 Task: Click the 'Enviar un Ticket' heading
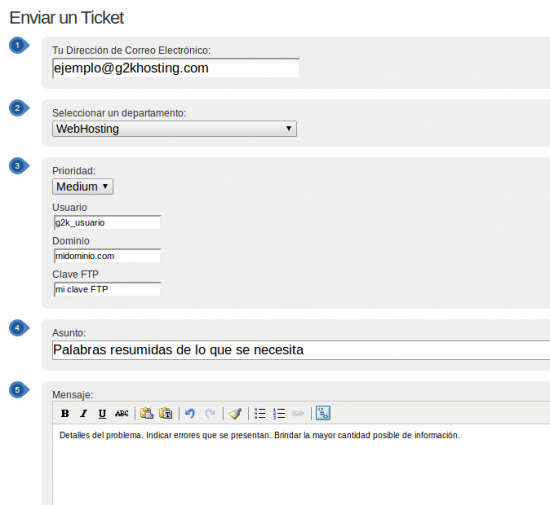(67, 18)
